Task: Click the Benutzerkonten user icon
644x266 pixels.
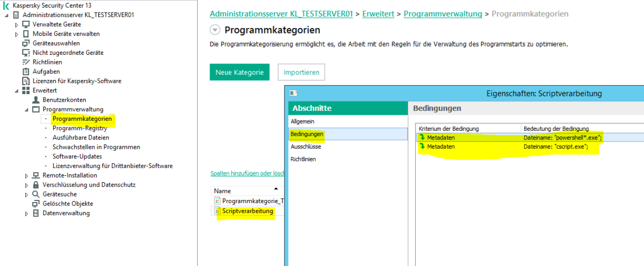Action: (x=36, y=100)
